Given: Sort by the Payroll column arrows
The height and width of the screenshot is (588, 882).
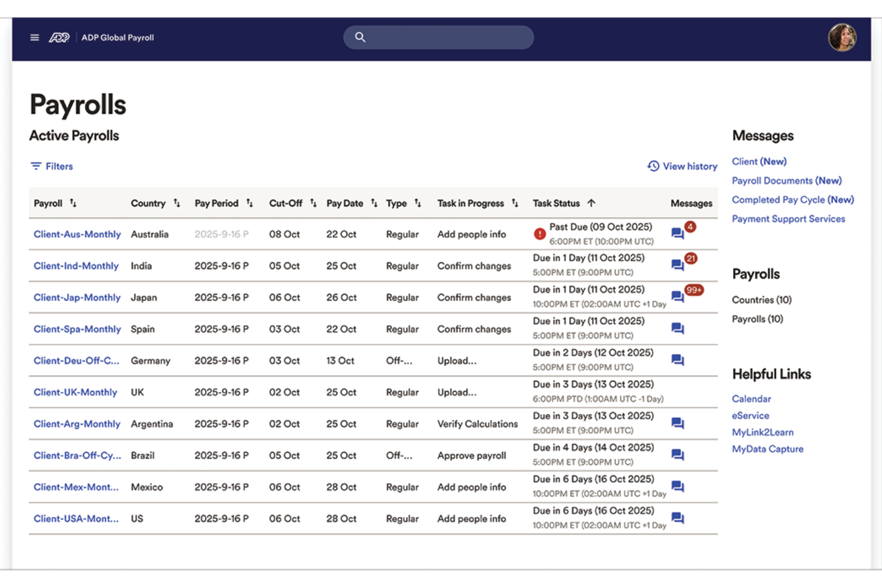Looking at the screenshot, I should click(x=73, y=203).
